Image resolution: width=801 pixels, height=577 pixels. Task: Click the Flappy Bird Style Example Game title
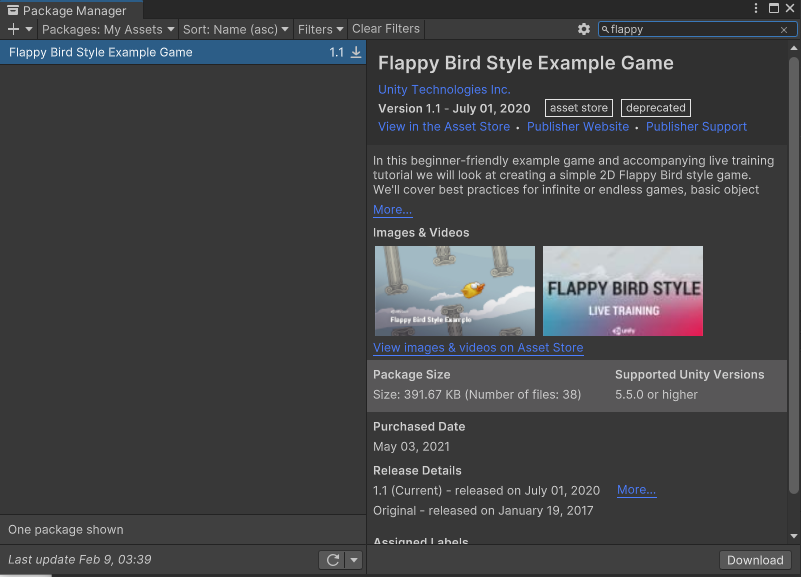coord(526,63)
